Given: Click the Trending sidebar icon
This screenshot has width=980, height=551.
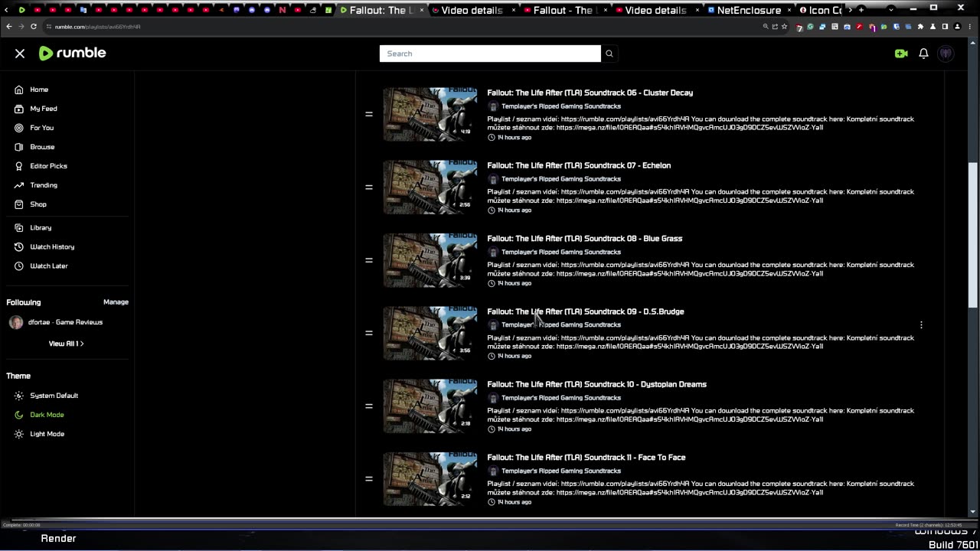Looking at the screenshot, I should click(x=19, y=185).
